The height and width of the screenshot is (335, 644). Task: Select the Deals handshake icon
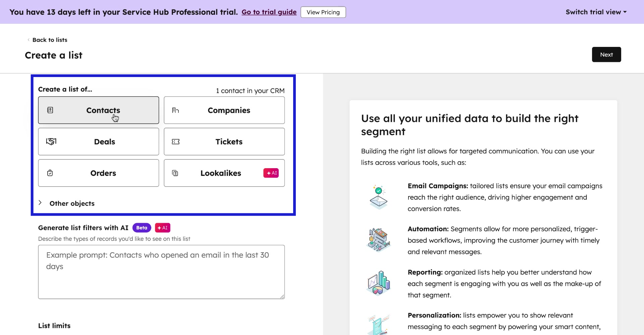pyautogui.click(x=51, y=141)
